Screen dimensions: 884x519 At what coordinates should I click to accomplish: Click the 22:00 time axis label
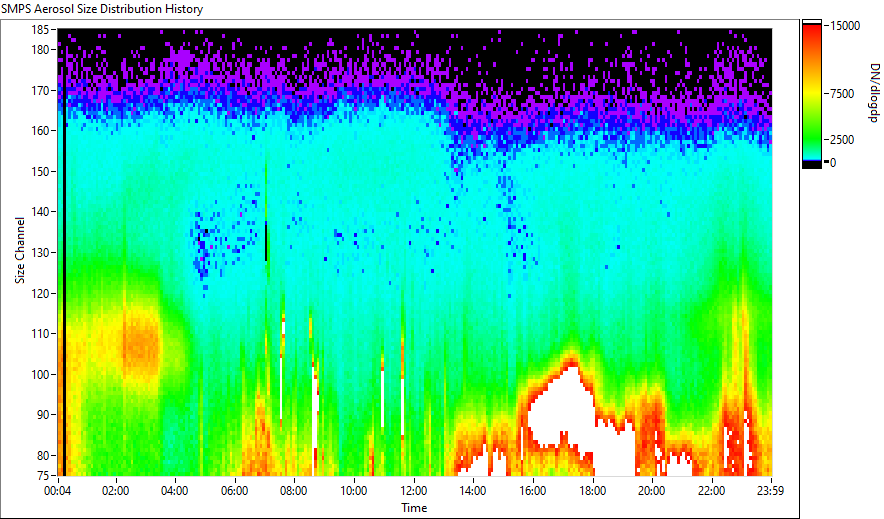[x=711, y=491]
